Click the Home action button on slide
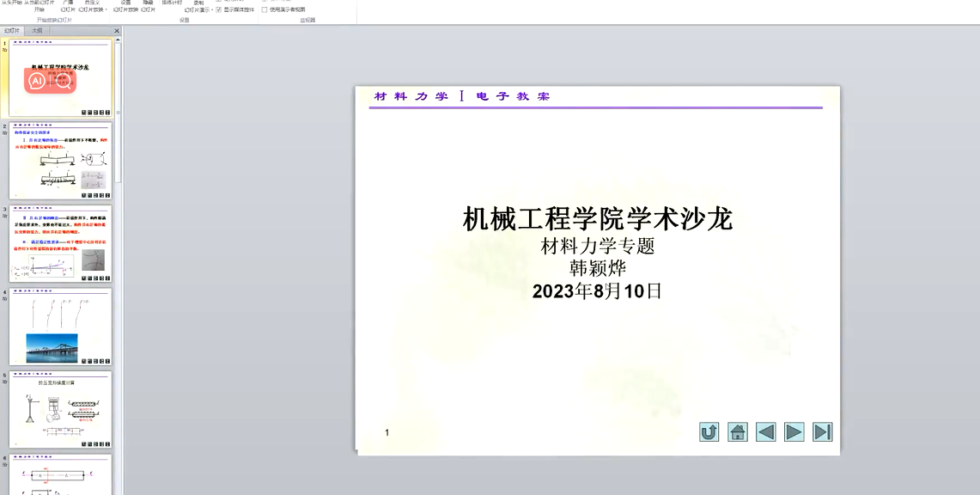This screenshot has width=980, height=495. pos(737,432)
